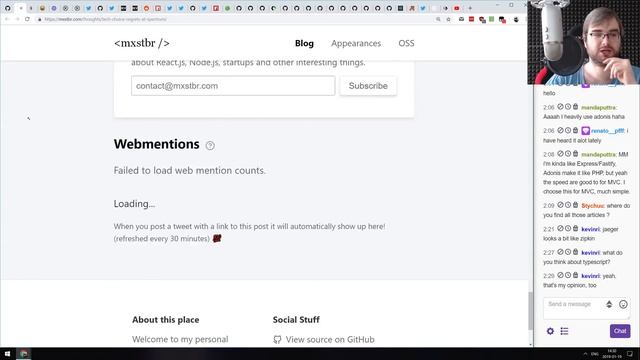The width and height of the screenshot is (640, 360).
Task: Ban kevinri on the 2:21 jaeger message
Action: point(560,229)
